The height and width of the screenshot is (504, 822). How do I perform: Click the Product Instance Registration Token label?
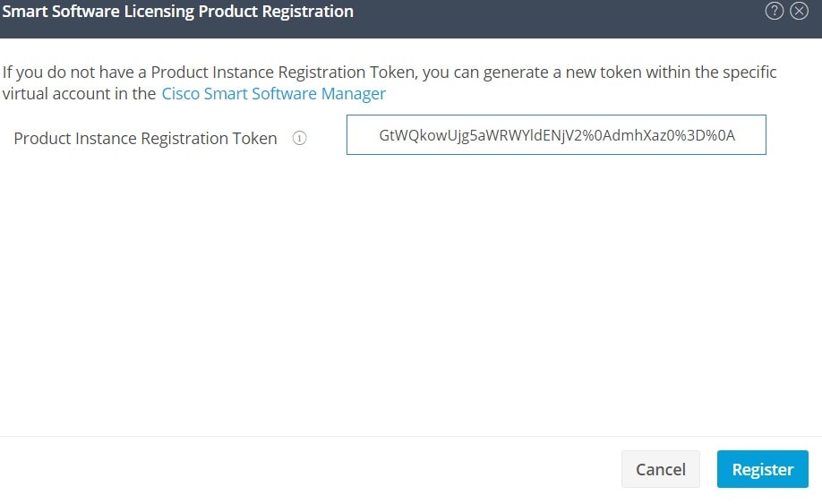145,139
